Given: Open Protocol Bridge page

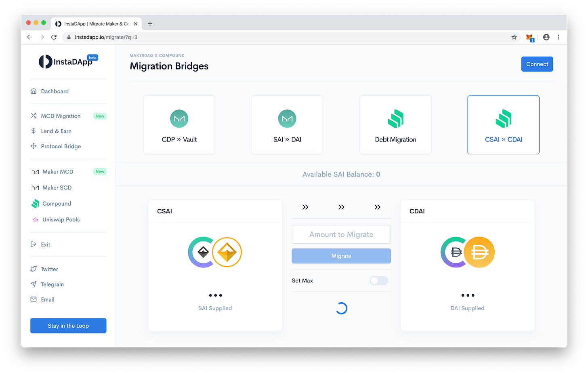Looking at the screenshot, I should click(61, 146).
